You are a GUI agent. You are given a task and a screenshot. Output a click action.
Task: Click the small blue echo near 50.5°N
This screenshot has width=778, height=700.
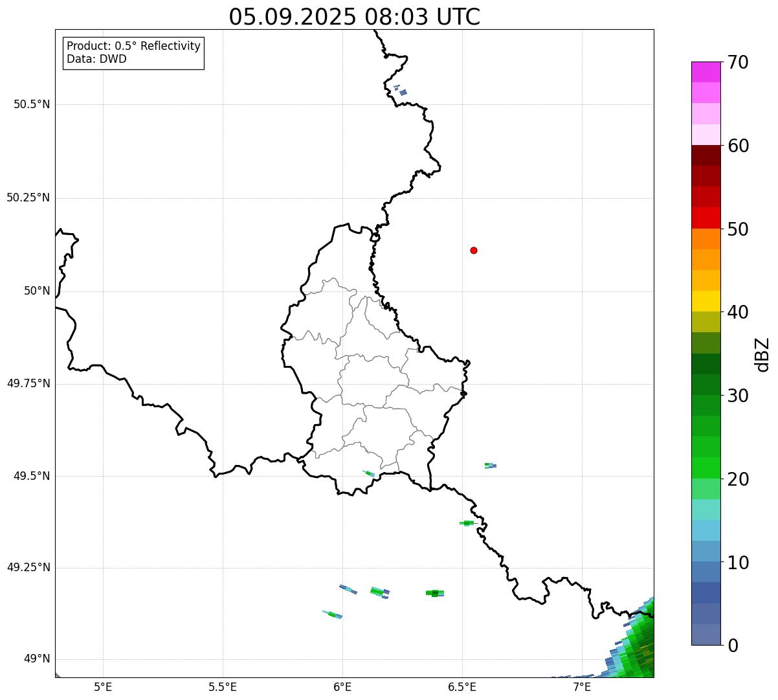click(x=403, y=93)
